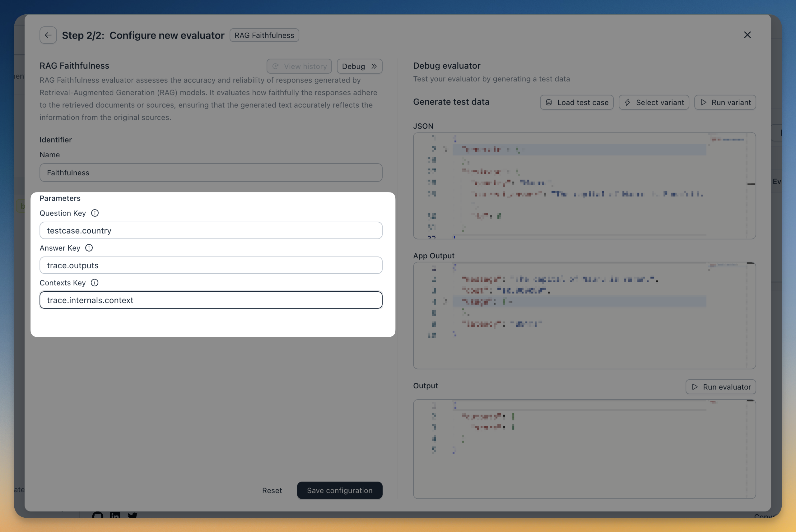Click Run variant button
Image resolution: width=796 pixels, height=532 pixels.
725,103
